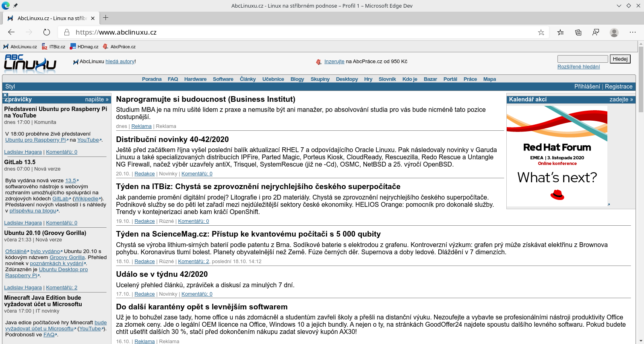The width and height of the screenshot is (644, 344).
Task: Close the Zprávičky panel with X icon
Action: coord(5,95)
